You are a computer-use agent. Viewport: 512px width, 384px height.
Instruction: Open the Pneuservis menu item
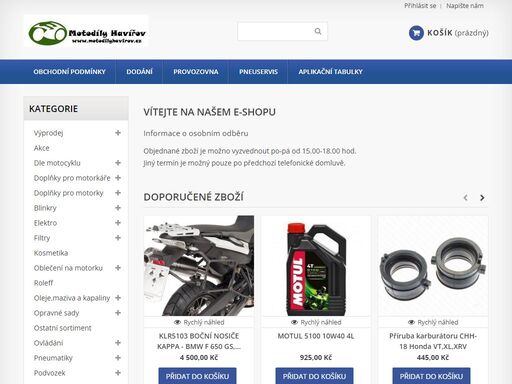[258, 72]
